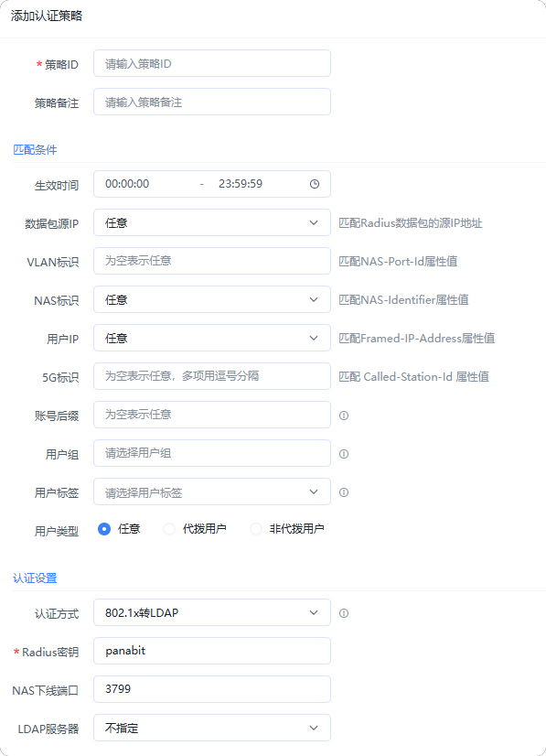Click the start time 00:00:00
The image size is (546, 756).
coord(127,184)
